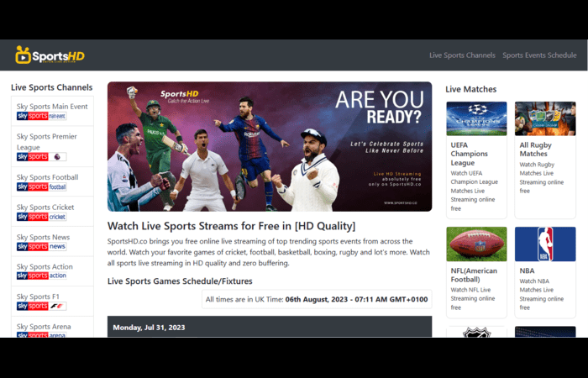Click the 'Monday, Jul 31, 2023' schedule header
588x378 pixels.
(x=270, y=327)
